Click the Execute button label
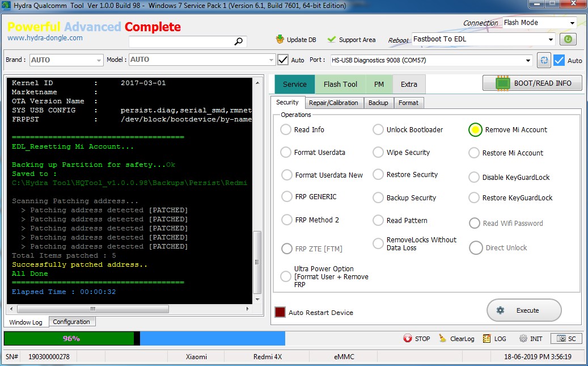Image resolution: width=588 pixels, height=366 pixels. [x=527, y=310]
